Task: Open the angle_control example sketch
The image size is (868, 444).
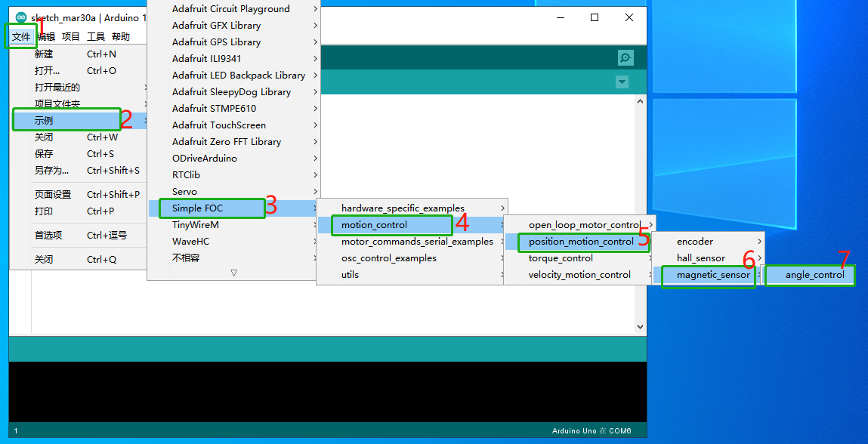Action: (x=810, y=275)
